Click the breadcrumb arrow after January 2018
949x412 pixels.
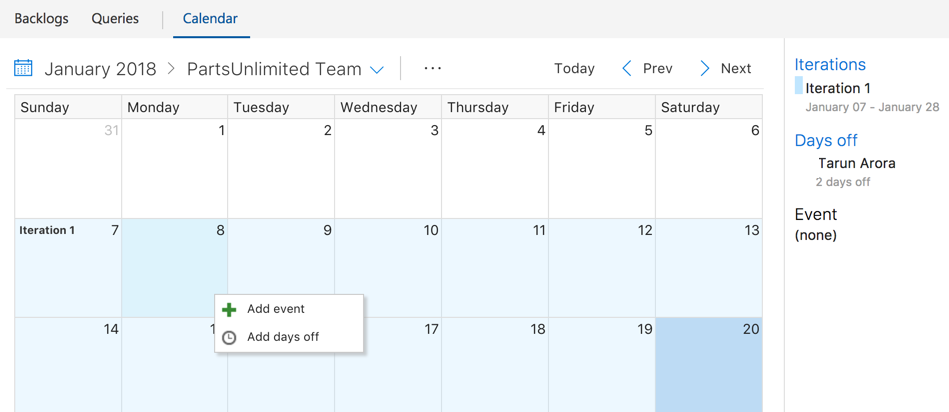coord(171,68)
